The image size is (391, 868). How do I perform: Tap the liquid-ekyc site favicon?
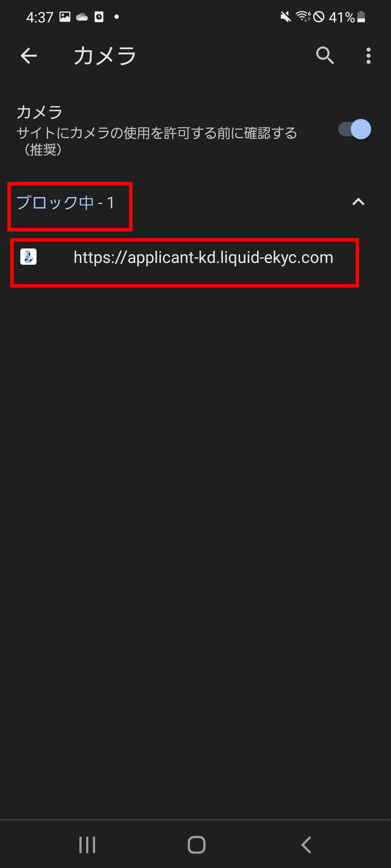click(x=28, y=257)
